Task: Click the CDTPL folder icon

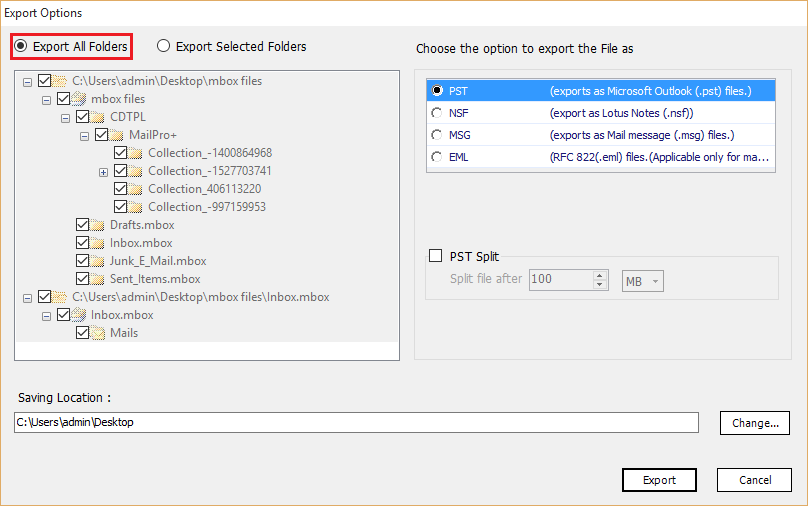Action: pyautogui.click(x=98, y=117)
